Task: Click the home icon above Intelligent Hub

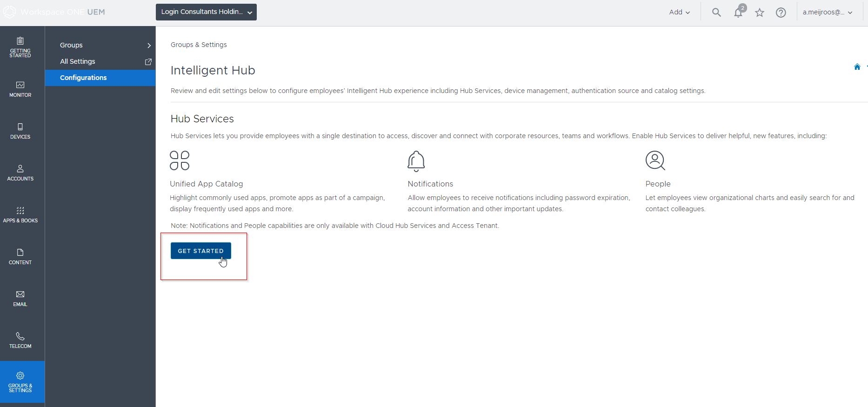Action: pos(857,67)
